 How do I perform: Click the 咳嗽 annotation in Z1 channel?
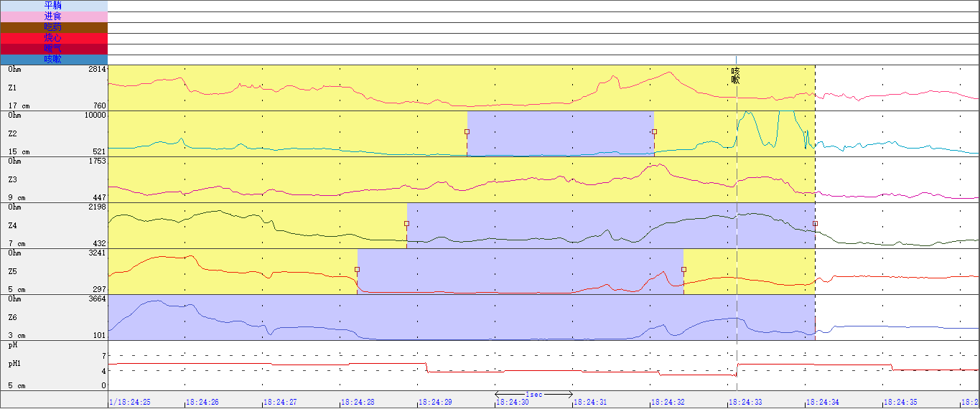735,75
